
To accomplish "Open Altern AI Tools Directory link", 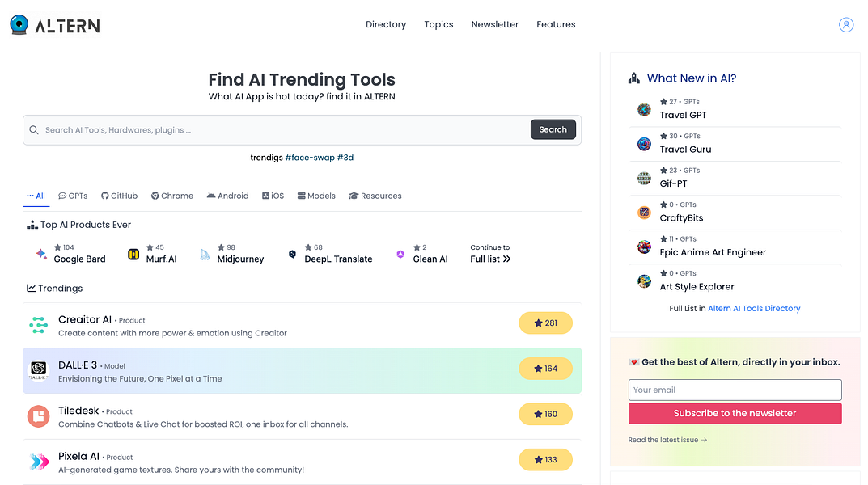I will tap(754, 309).
